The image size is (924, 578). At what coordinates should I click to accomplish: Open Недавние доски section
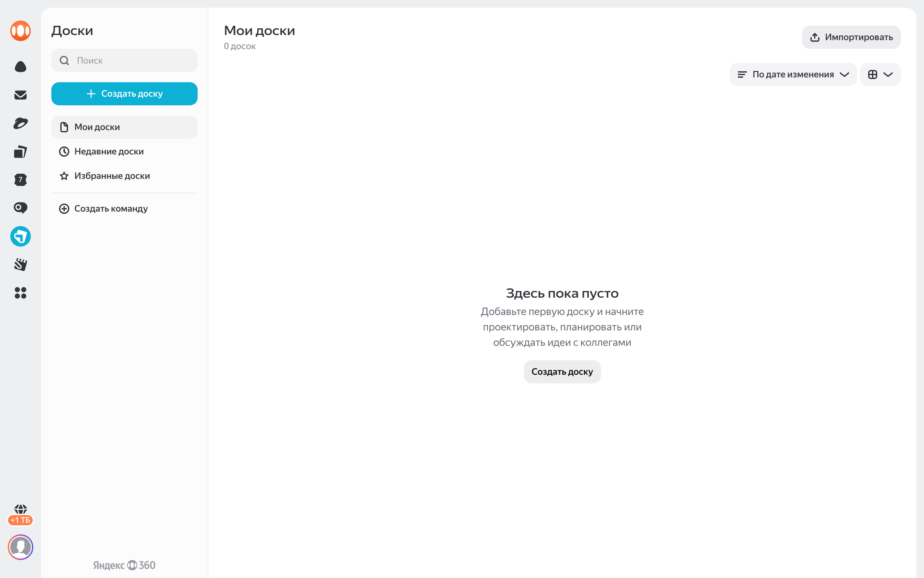click(124, 151)
